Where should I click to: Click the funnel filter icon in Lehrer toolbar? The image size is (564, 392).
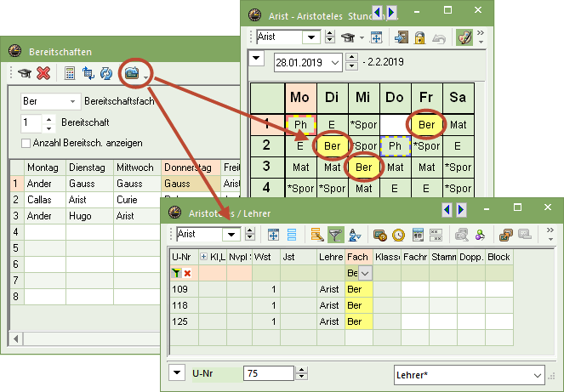335,234
